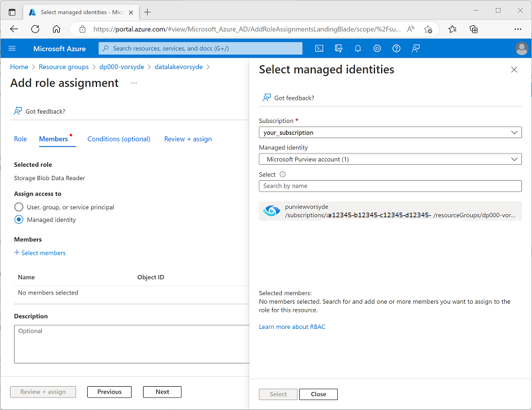The image size is (532, 410).
Task: Add this page to favorites
Action: [428, 29]
